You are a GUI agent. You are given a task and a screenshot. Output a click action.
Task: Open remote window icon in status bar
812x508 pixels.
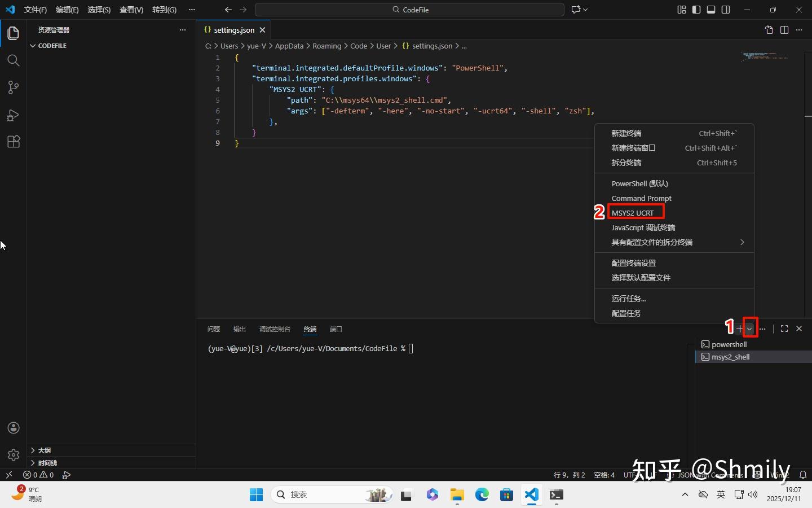[9, 475]
